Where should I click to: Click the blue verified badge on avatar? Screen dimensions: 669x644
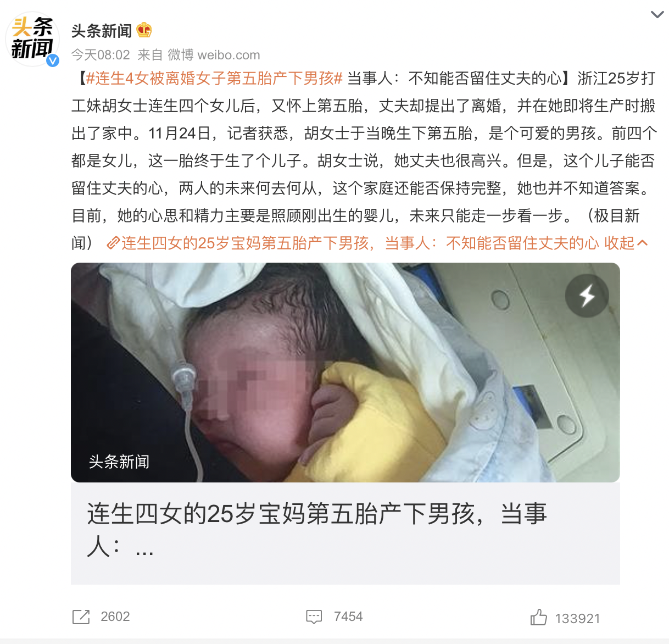(53, 60)
